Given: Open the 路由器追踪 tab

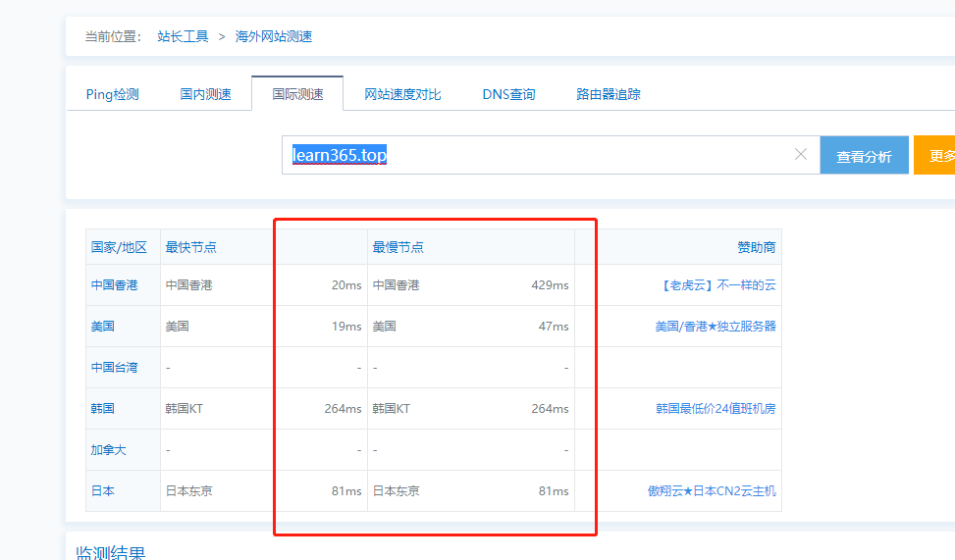Looking at the screenshot, I should 609,94.
